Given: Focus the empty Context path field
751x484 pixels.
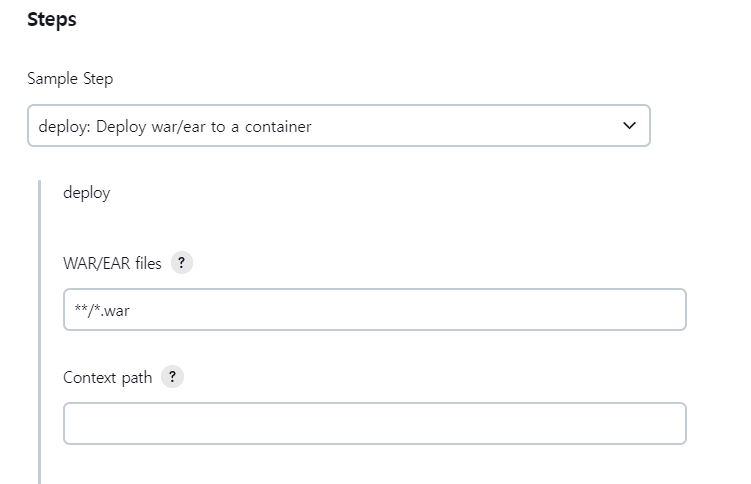Looking at the screenshot, I should 375,423.
